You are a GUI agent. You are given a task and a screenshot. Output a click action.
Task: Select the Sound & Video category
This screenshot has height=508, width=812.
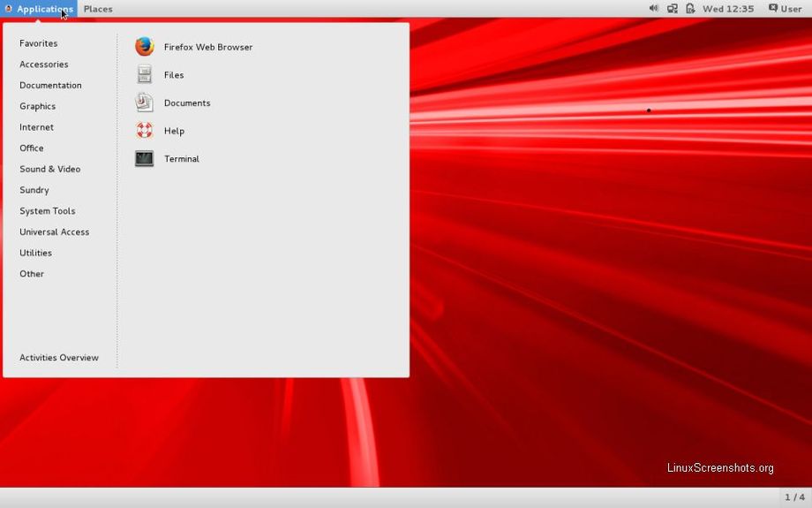click(49, 169)
